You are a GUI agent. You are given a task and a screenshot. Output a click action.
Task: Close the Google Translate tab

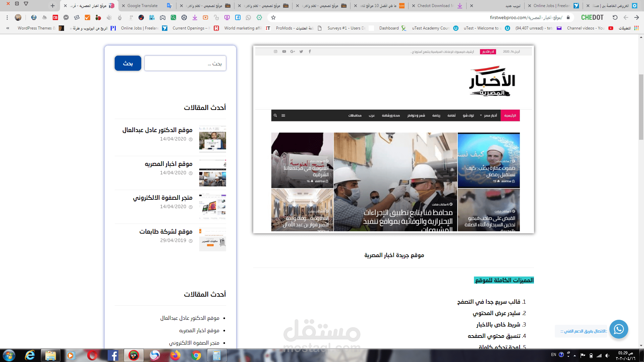pyautogui.click(x=123, y=6)
